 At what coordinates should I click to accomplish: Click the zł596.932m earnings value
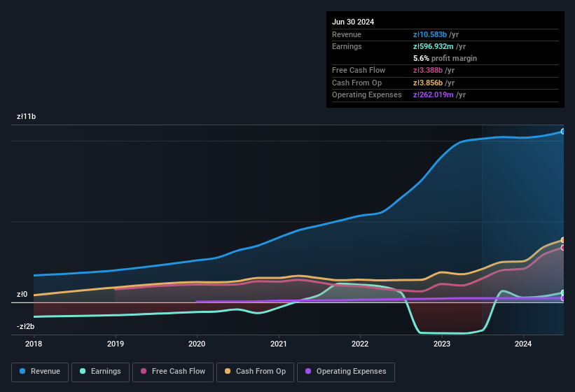(433, 46)
